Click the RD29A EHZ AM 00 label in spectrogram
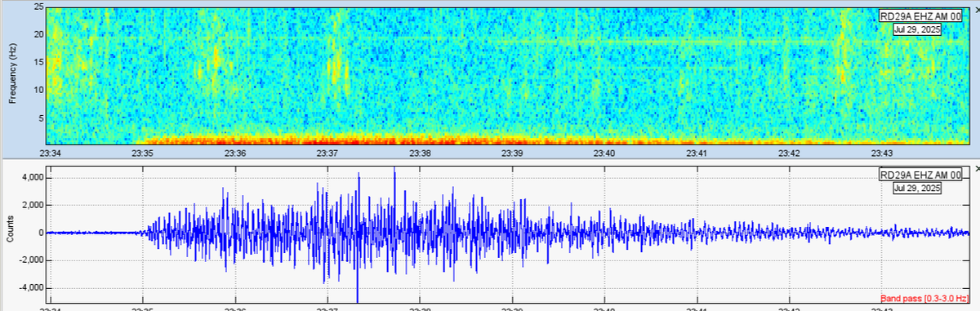The height and width of the screenshot is (311, 980). tap(920, 16)
